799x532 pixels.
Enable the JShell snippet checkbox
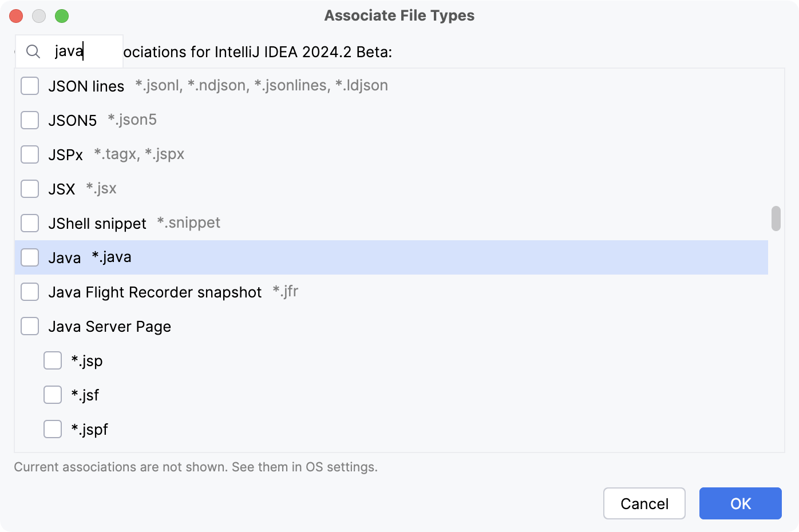(x=30, y=223)
